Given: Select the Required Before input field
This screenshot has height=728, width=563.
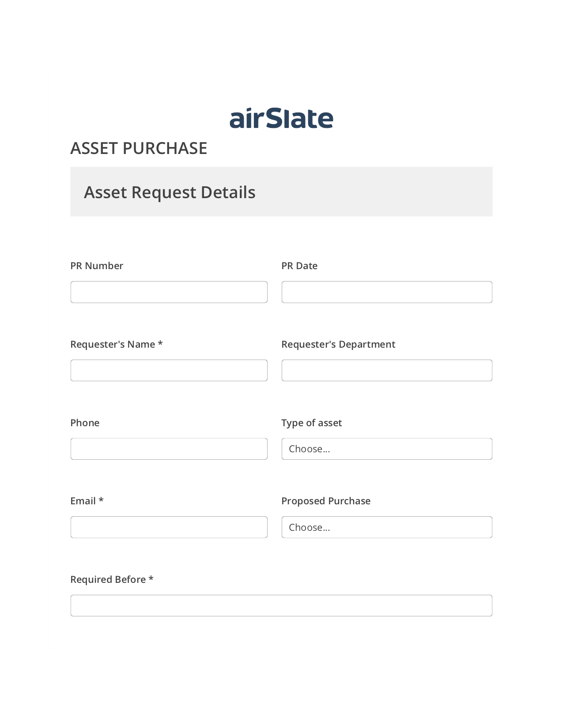Looking at the screenshot, I should click(x=281, y=606).
